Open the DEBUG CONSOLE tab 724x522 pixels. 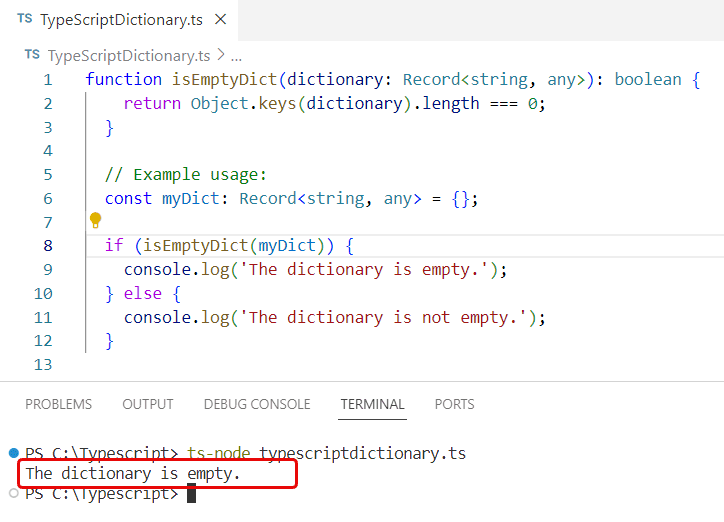[257, 404]
